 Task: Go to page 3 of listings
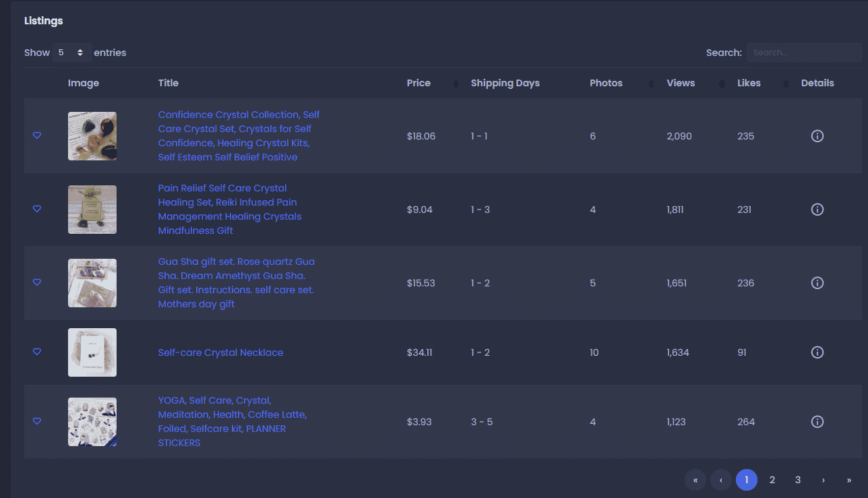798,480
